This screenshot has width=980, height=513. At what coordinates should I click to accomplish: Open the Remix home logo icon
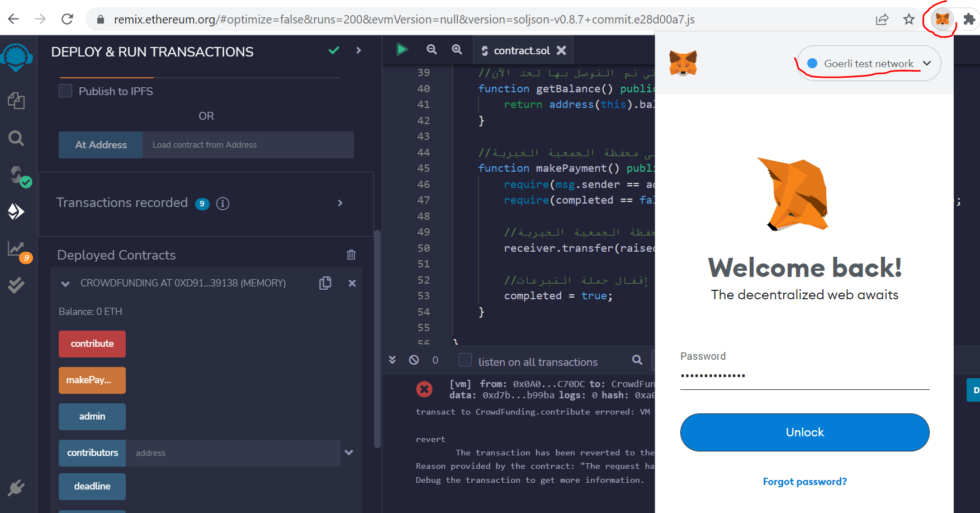pos(16,58)
